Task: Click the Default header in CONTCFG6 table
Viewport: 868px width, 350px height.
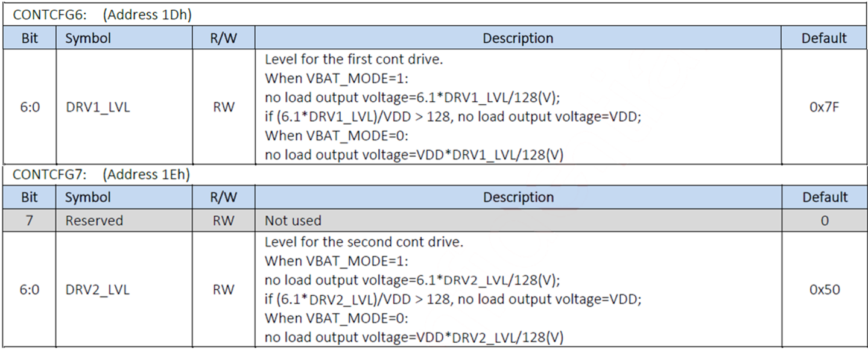Action: [825, 38]
